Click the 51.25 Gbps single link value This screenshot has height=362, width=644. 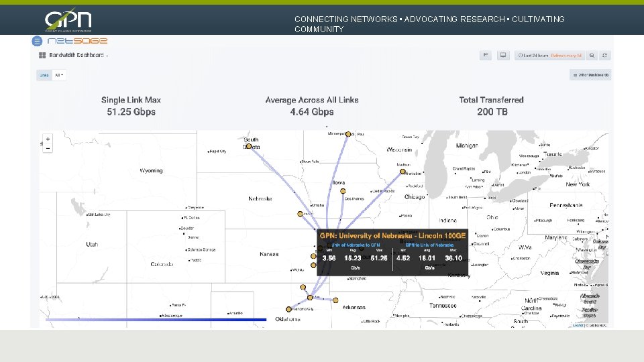point(131,112)
